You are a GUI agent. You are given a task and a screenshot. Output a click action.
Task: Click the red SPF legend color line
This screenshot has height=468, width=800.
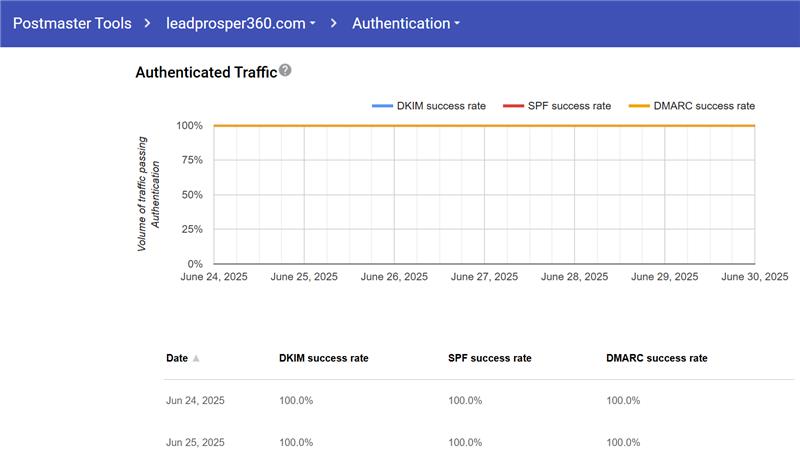513,105
